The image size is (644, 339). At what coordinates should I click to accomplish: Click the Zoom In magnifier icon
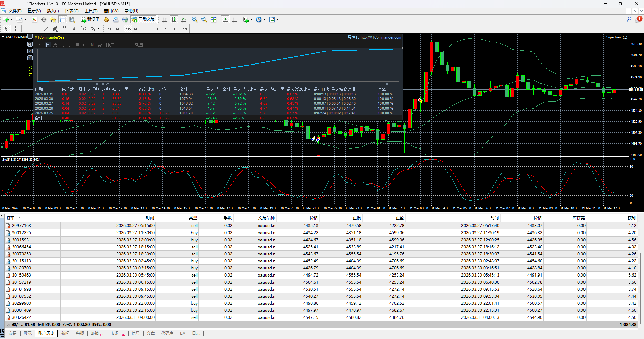195,19
